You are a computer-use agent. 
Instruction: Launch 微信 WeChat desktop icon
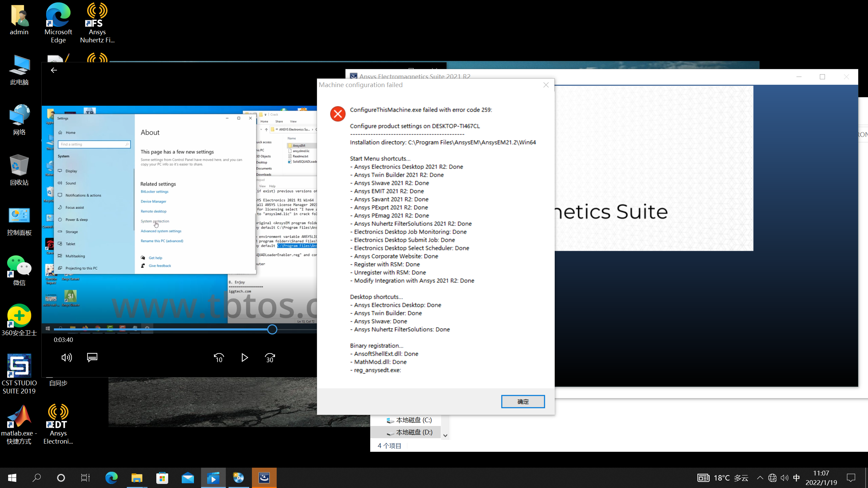(x=19, y=271)
